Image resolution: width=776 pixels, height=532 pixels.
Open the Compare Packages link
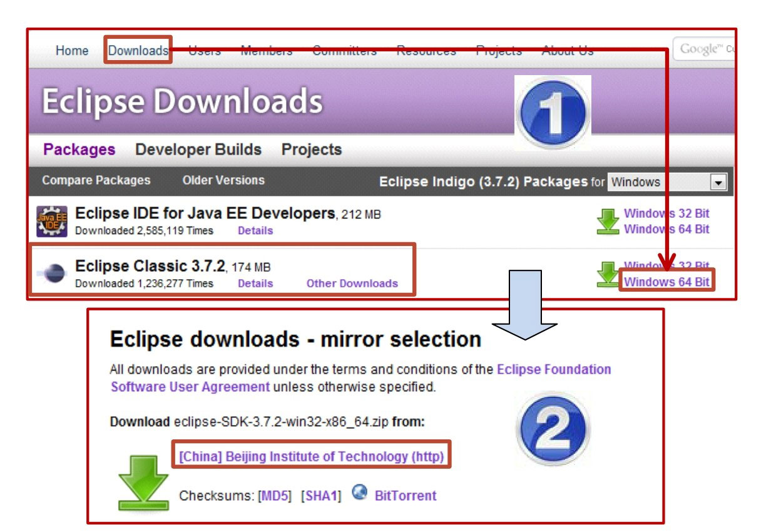(x=96, y=180)
